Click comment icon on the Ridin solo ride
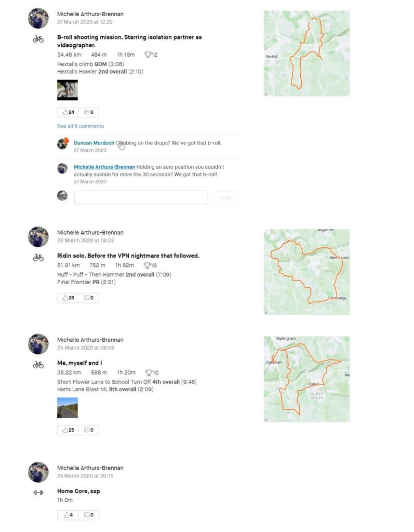 click(x=89, y=298)
